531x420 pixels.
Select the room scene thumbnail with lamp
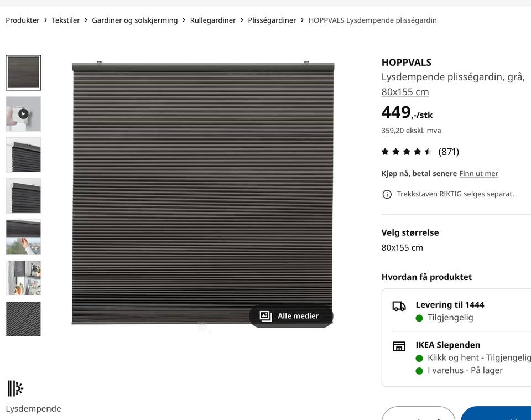(23, 278)
